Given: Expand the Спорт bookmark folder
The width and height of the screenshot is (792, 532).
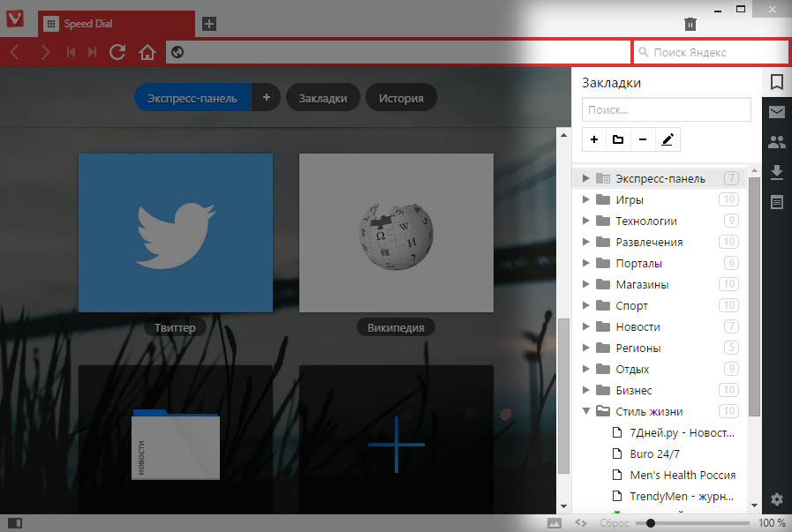Looking at the screenshot, I should [585, 305].
